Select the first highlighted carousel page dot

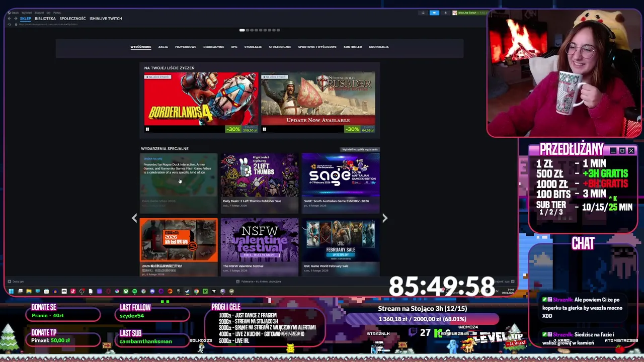click(x=242, y=30)
